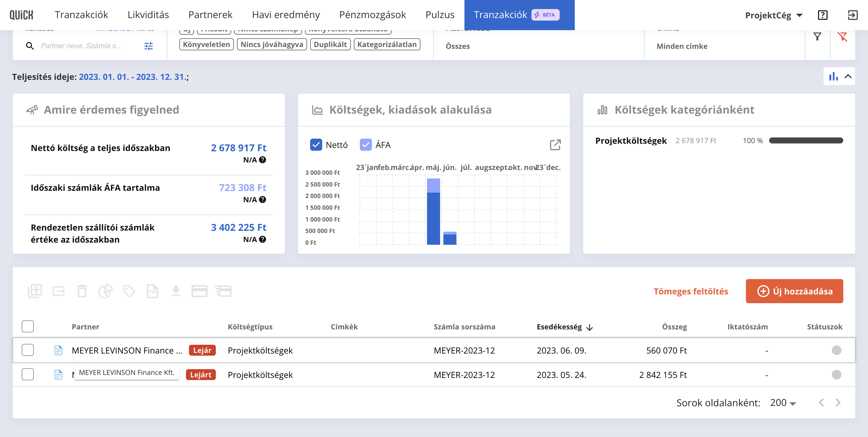Open the Tranzakciók BÉTA tab

coord(519,15)
